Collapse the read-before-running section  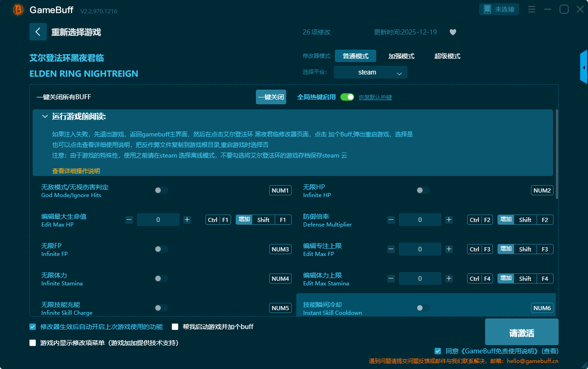[x=45, y=117]
